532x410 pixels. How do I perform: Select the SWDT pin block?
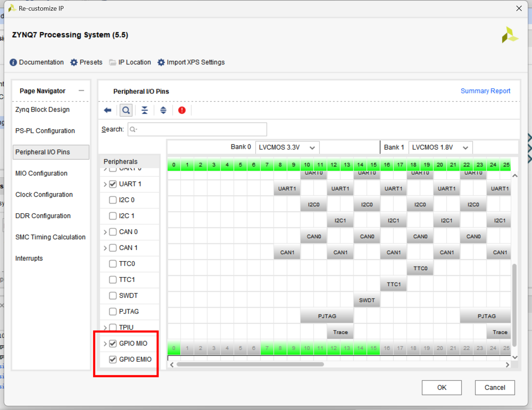pyautogui.click(x=367, y=300)
